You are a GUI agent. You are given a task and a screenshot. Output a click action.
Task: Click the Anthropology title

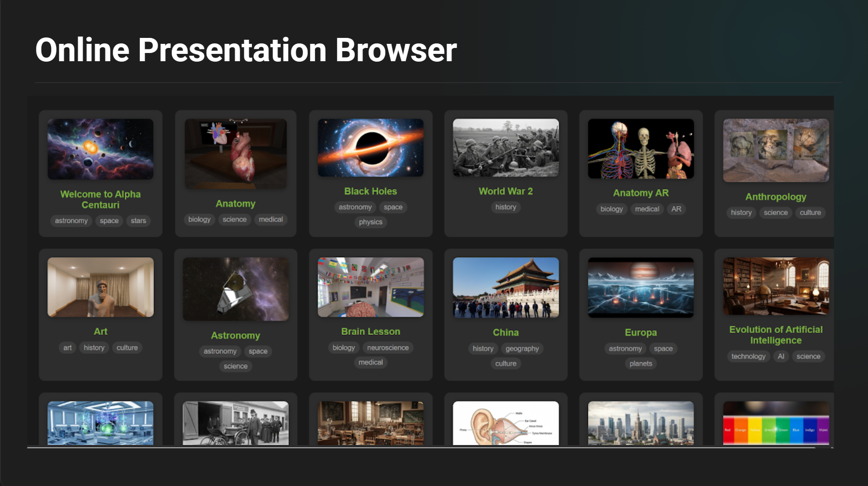(x=776, y=197)
